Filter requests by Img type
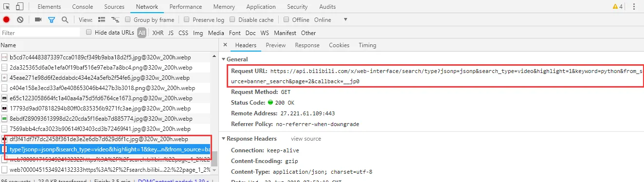The height and width of the screenshot is (182, 644). 198,33
